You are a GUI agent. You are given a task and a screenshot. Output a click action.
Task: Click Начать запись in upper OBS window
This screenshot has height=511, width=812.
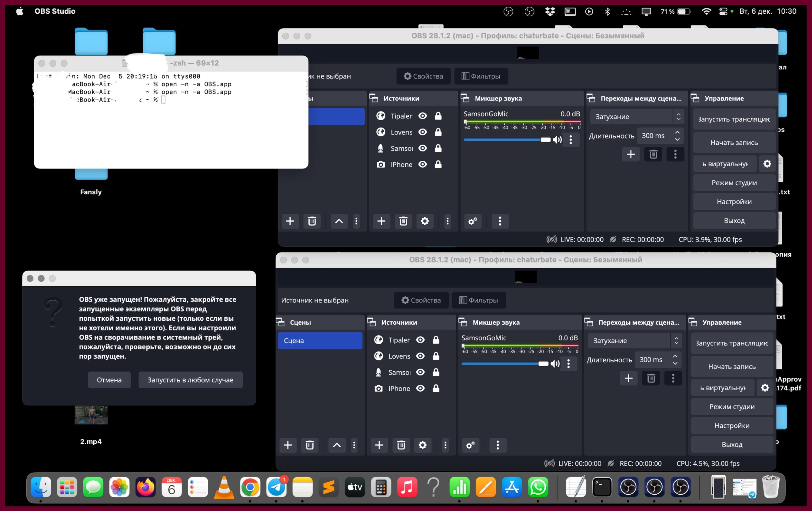point(734,142)
